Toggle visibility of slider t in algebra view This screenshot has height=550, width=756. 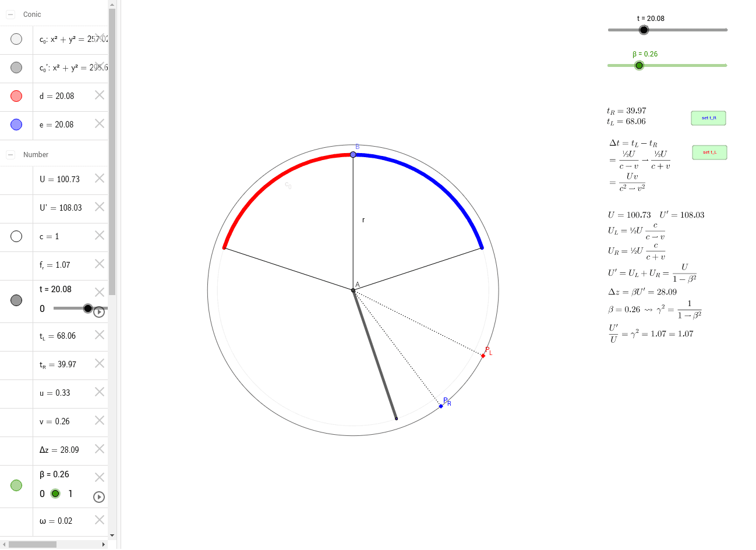point(16,300)
